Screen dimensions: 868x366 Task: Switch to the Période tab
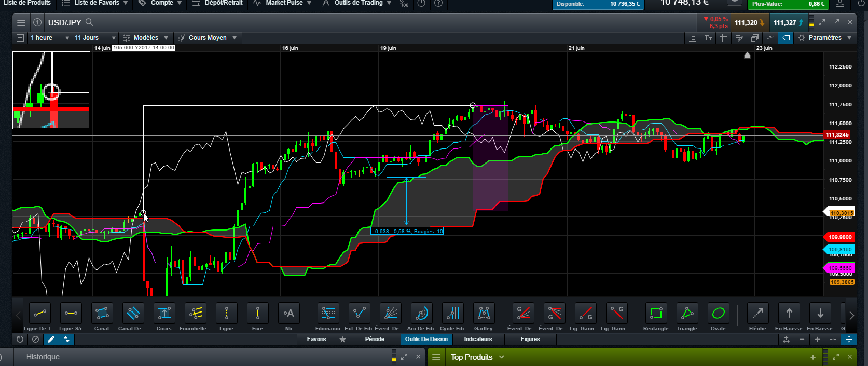click(375, 340)
